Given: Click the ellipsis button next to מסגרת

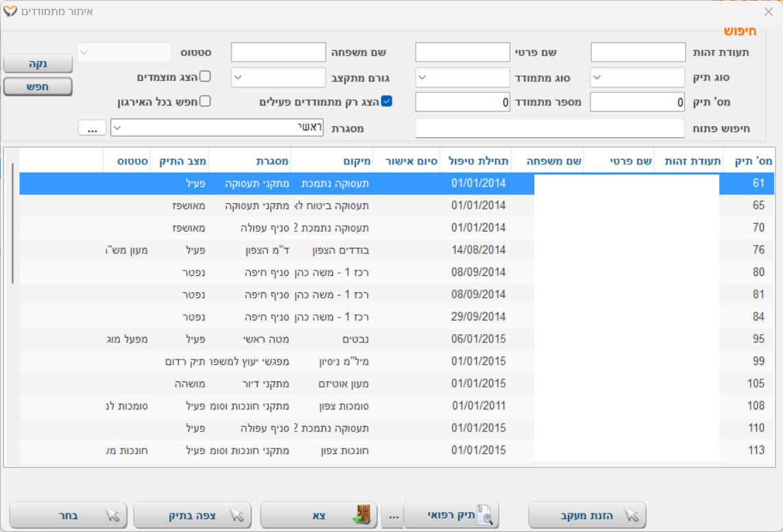Looking at the screenshot, I should 92,127.
